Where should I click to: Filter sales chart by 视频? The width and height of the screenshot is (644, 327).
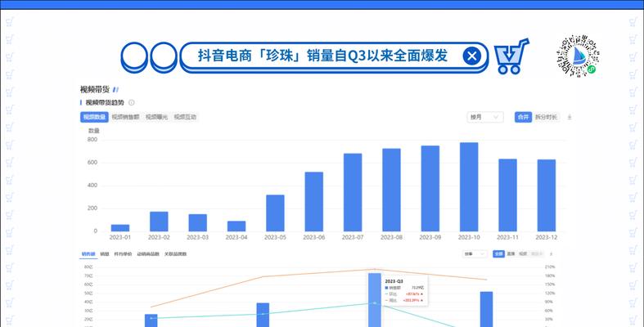pyautogui.click(x=523, y=254)
